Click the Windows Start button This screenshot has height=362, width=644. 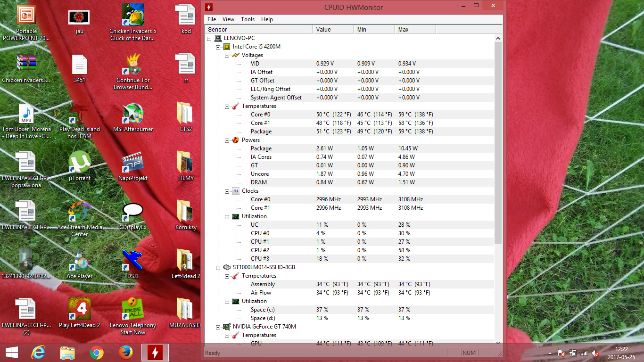[11, 353]
